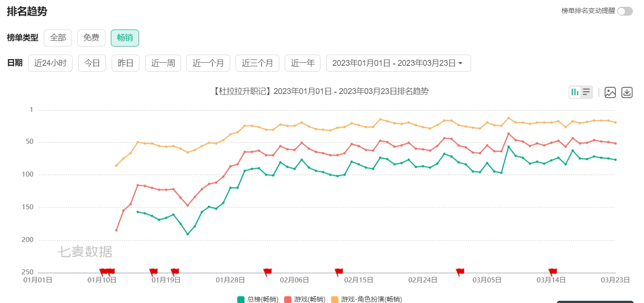The height and width of the screenshot is (303, 644).
Task: Click the orange line's first data point near rank 85
Action: tap(116, 166)
